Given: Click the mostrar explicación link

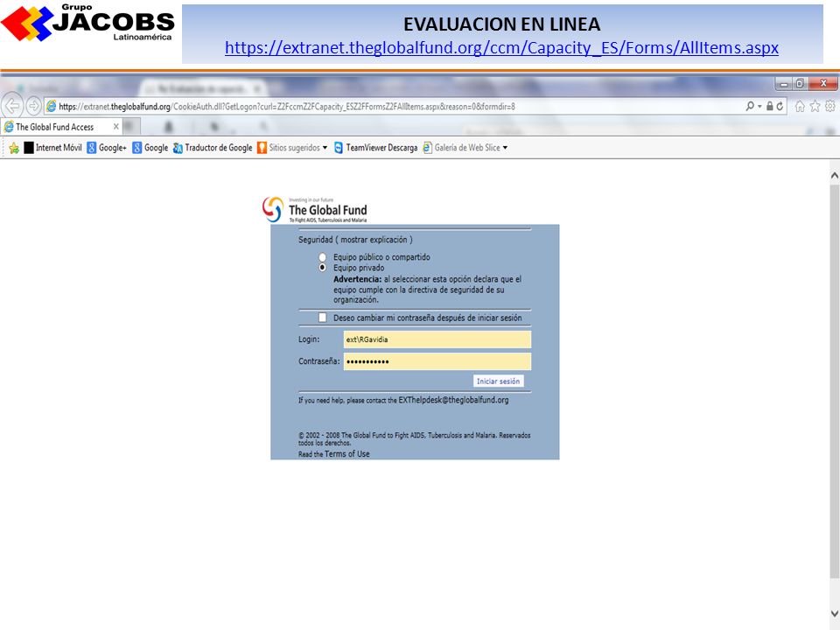Looking at the screenshot, I should click(374, 240).
